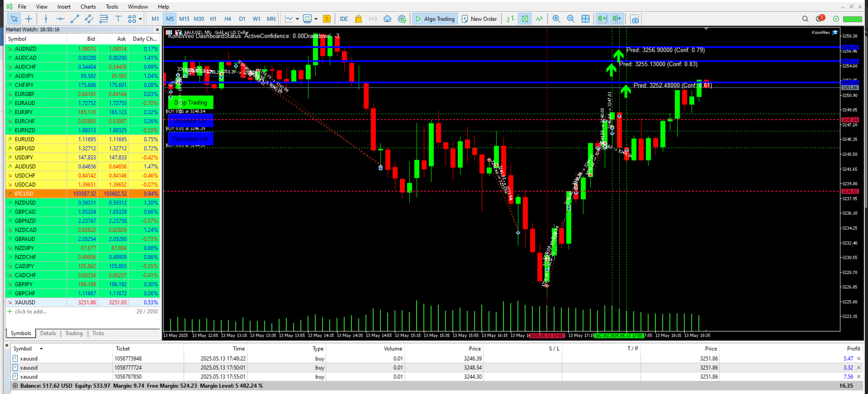
Task: Select EURUSD row in Market Watch
Action: (82, 139)
